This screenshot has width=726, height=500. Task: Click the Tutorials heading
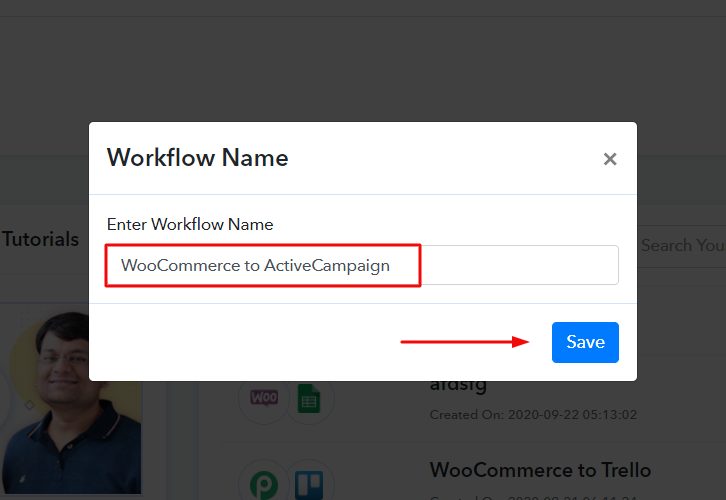pos(41,239)
